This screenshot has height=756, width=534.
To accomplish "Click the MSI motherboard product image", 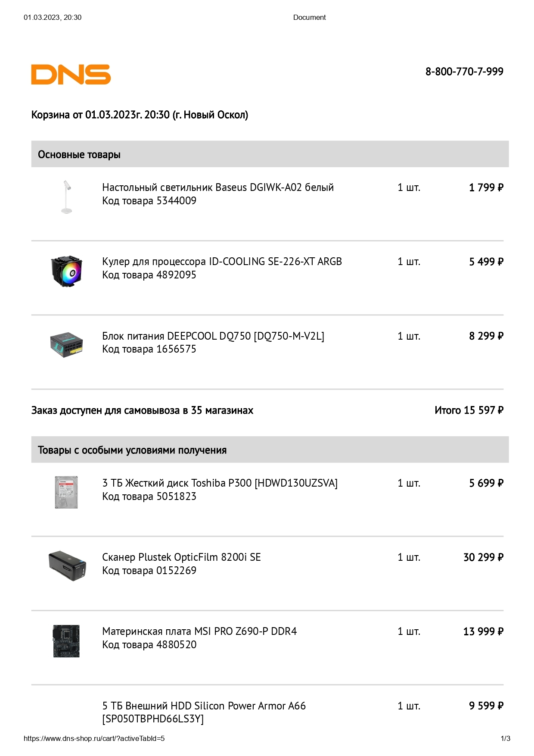I will 66,641.
